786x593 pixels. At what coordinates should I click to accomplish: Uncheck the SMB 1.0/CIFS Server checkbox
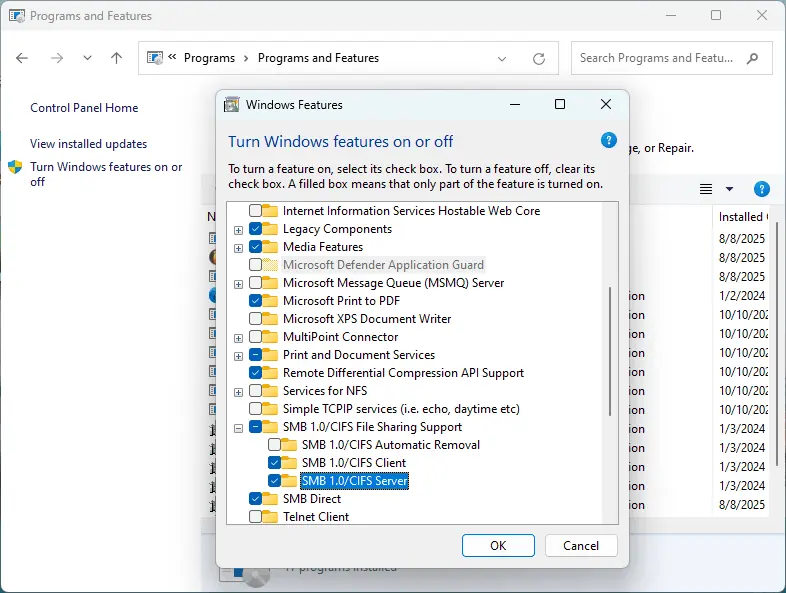[x=274, y=480]
